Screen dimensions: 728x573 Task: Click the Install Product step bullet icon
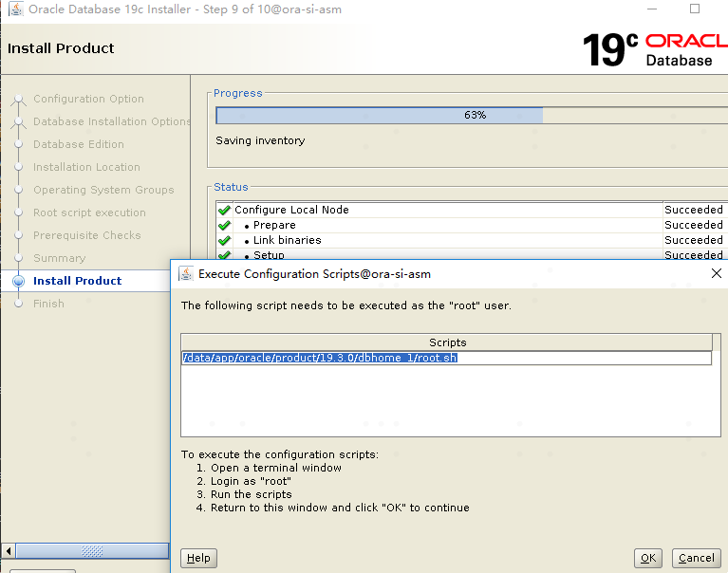coord(19,281)
